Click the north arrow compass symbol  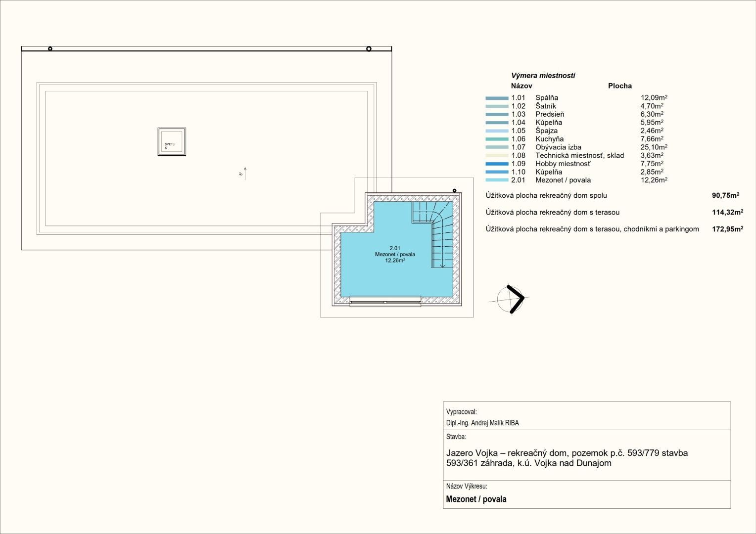click(510, 299)
